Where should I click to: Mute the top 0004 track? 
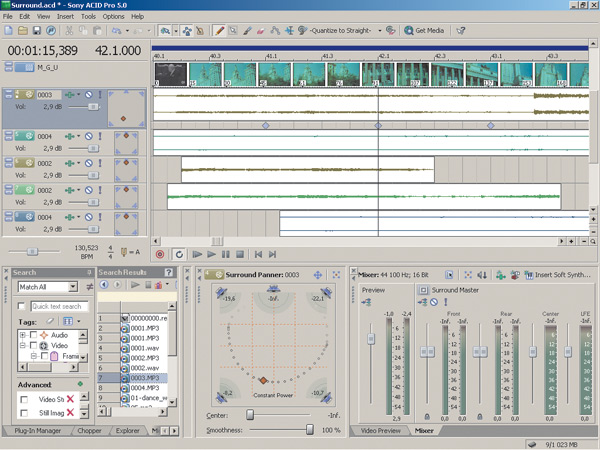click(88, 136)
